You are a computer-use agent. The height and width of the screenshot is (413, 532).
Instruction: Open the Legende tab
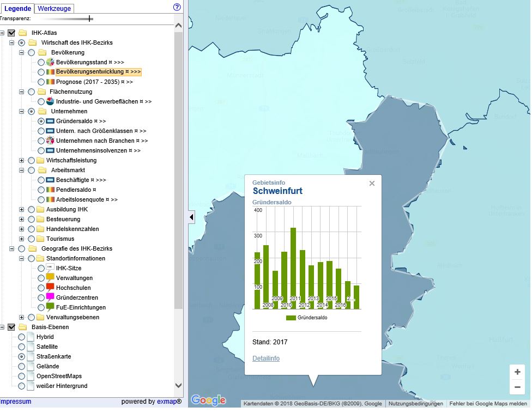(17, 9)
